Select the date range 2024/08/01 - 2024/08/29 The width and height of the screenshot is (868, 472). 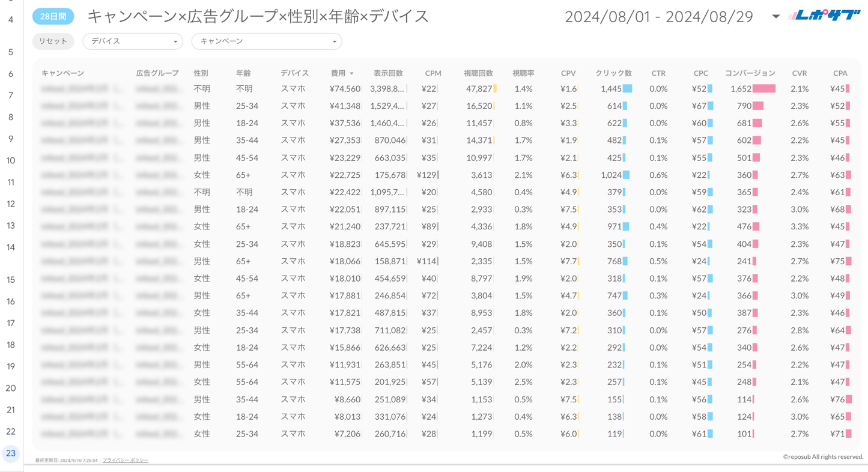pos(659,16)
